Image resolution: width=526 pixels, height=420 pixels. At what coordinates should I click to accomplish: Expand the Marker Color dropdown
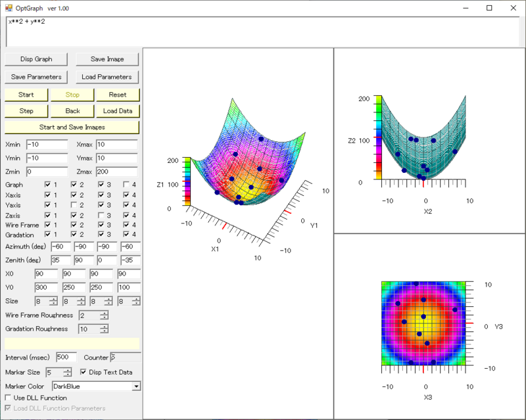pos(136,386)
